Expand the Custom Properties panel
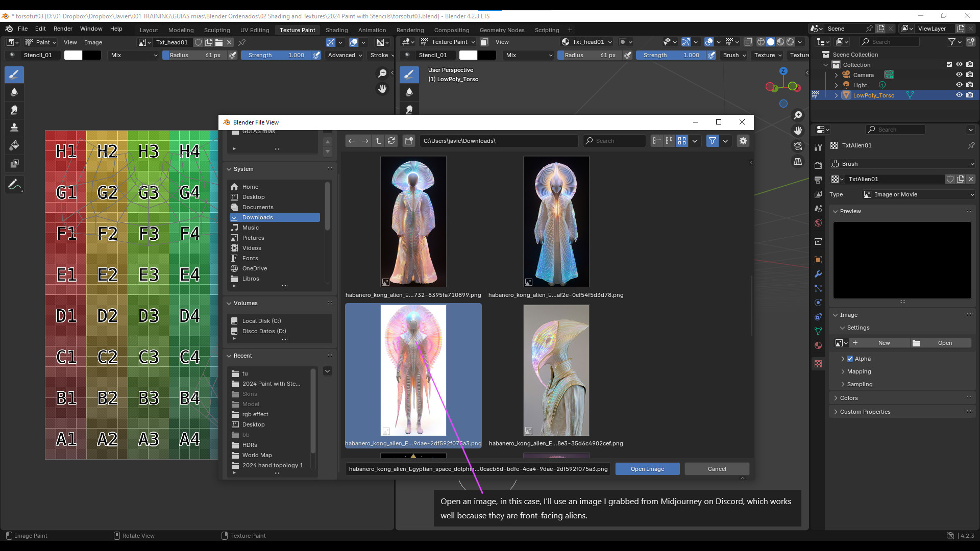Image resolution: width=980 pixels, height=551 pixels. pos(865,412)
